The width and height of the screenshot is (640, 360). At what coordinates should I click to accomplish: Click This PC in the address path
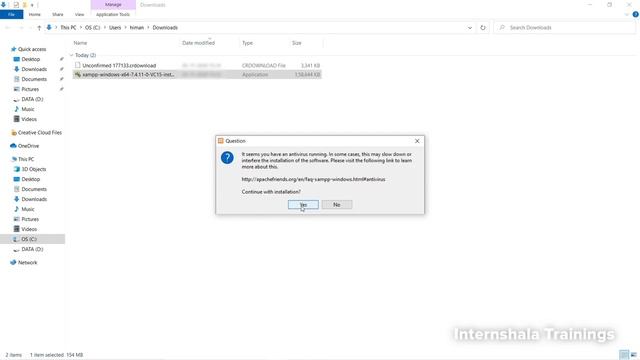pyautogui.click(x=68, y=28)
